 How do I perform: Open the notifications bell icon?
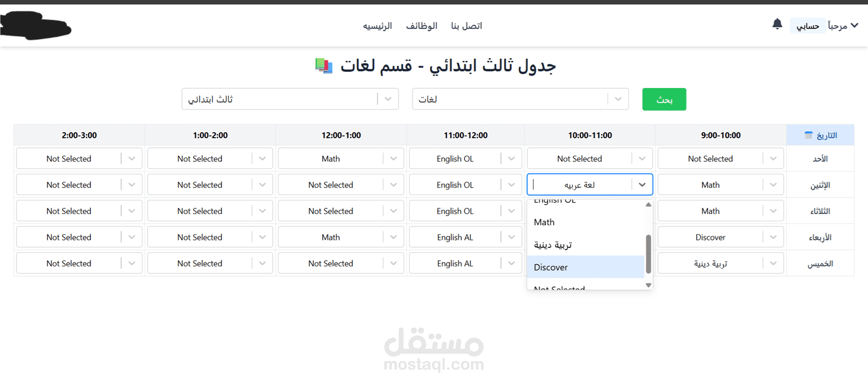[x=776, y=24]
